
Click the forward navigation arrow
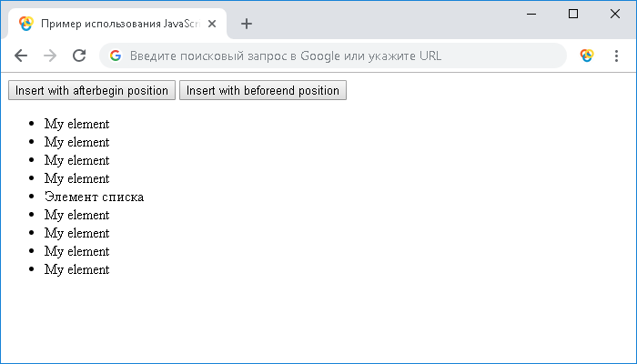50,56
